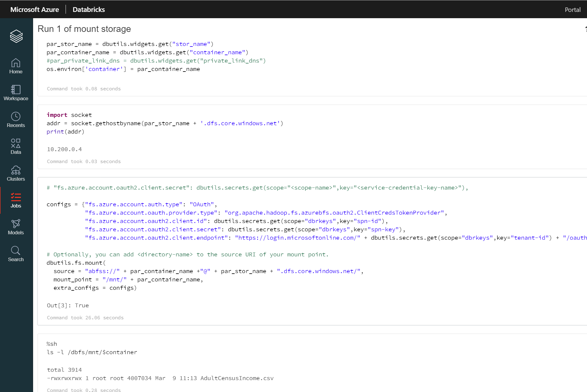
Task: Click the Run 1 of mount storage title
Action: pyautogui.click(x=84, y=29)
